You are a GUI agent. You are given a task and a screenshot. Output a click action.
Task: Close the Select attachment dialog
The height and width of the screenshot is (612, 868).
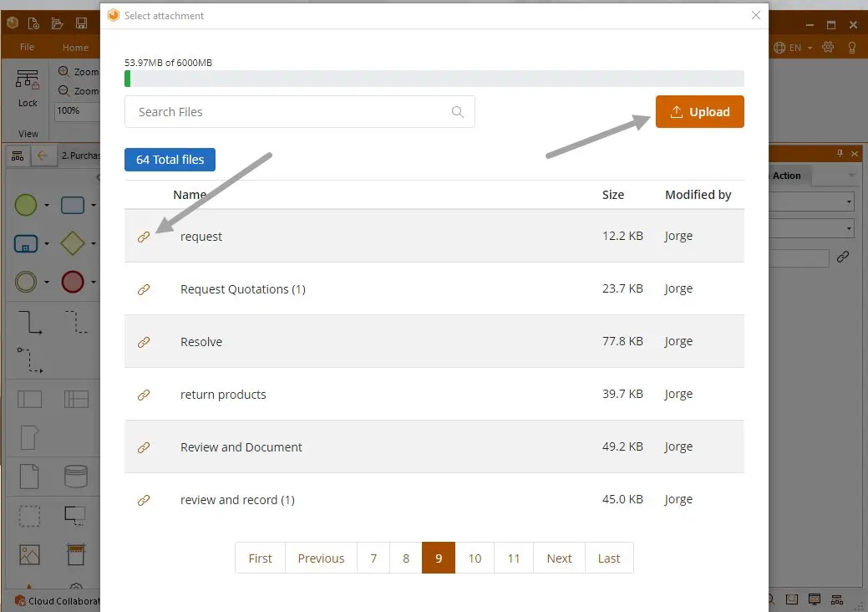tap(755, 15)
